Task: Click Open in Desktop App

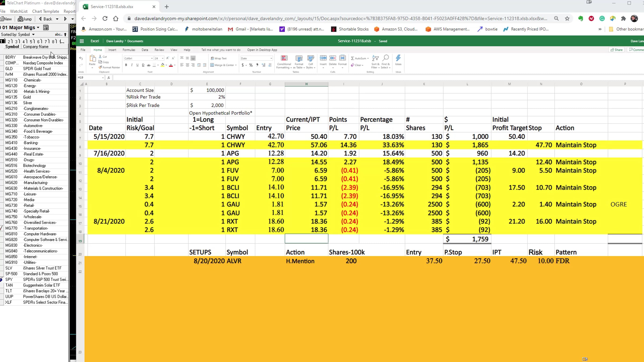Action: point(262,50)
